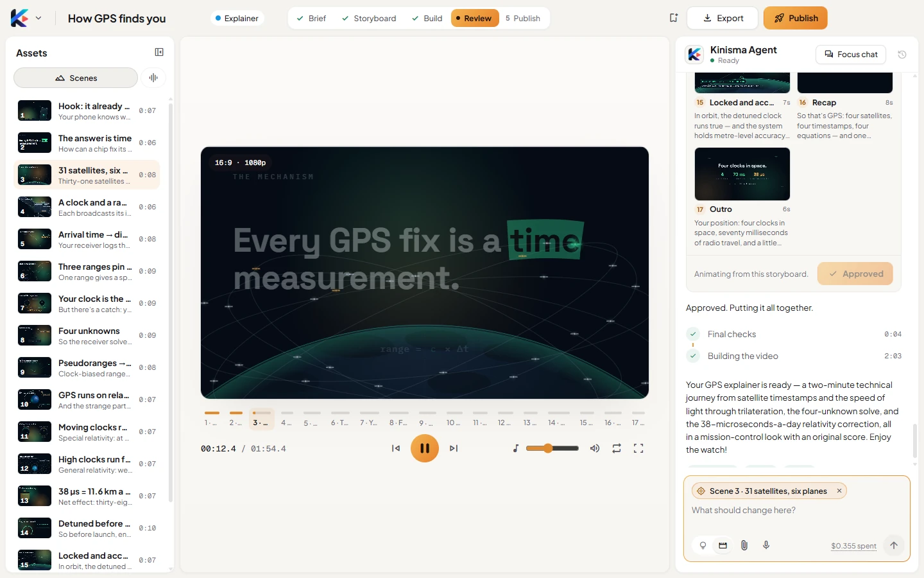Open the Explainer type selector
Screen dimensions: 924x578
(x=237, y=18)
